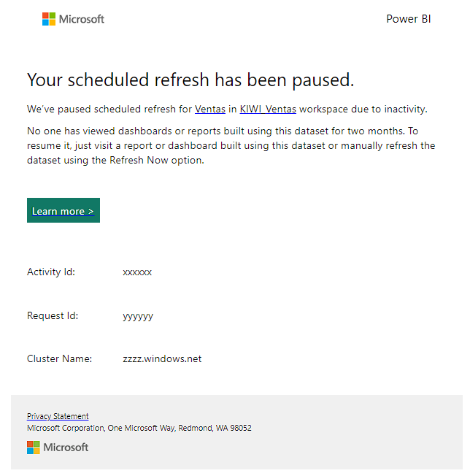Click the Activity Id value xxxxxx

[137, 272]
